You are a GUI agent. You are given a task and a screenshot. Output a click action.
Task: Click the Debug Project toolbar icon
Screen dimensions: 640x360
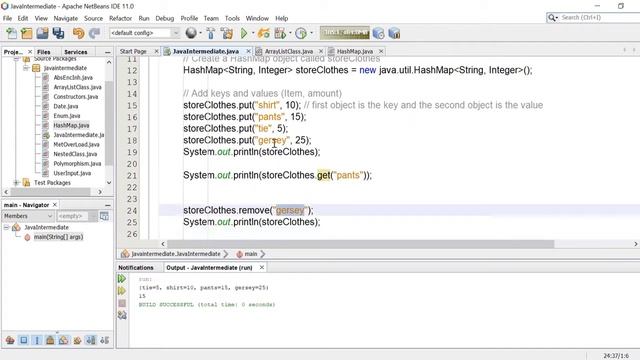click(264, 33)
